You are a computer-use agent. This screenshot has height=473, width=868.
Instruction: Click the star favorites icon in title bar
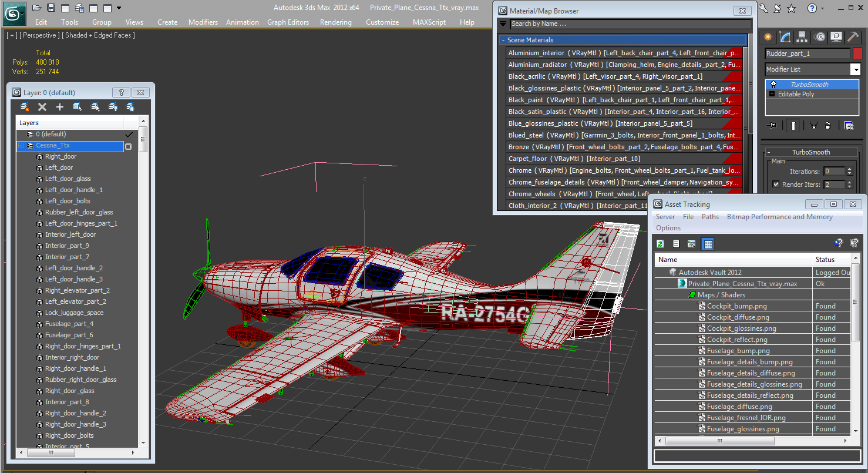[791, 8]
